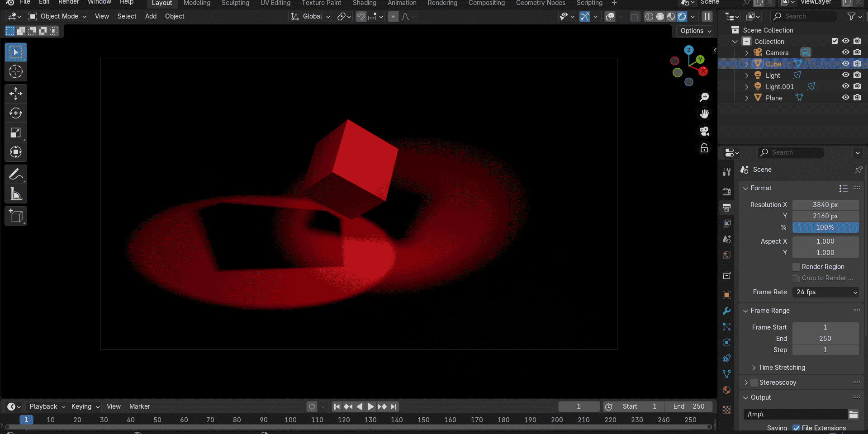Screen dimensions: 868x434
Task: Switch to solid viewport shading
Action: pos(660,17)
